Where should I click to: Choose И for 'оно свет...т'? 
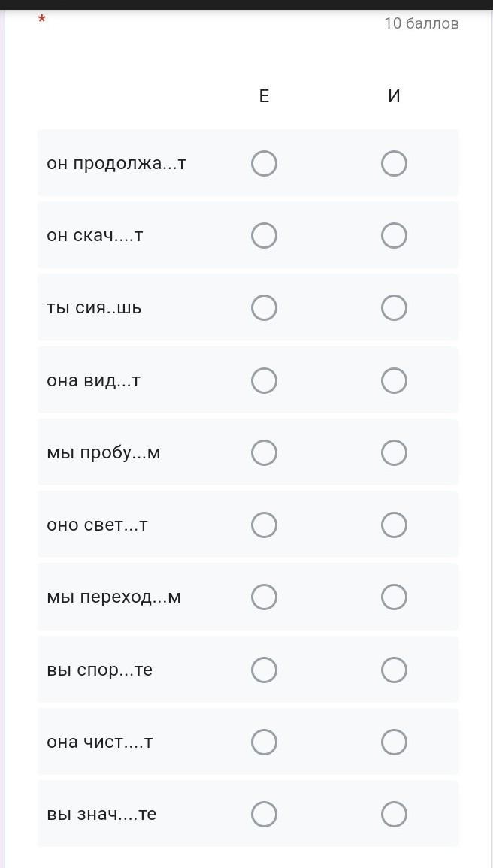tap(394, 525)
